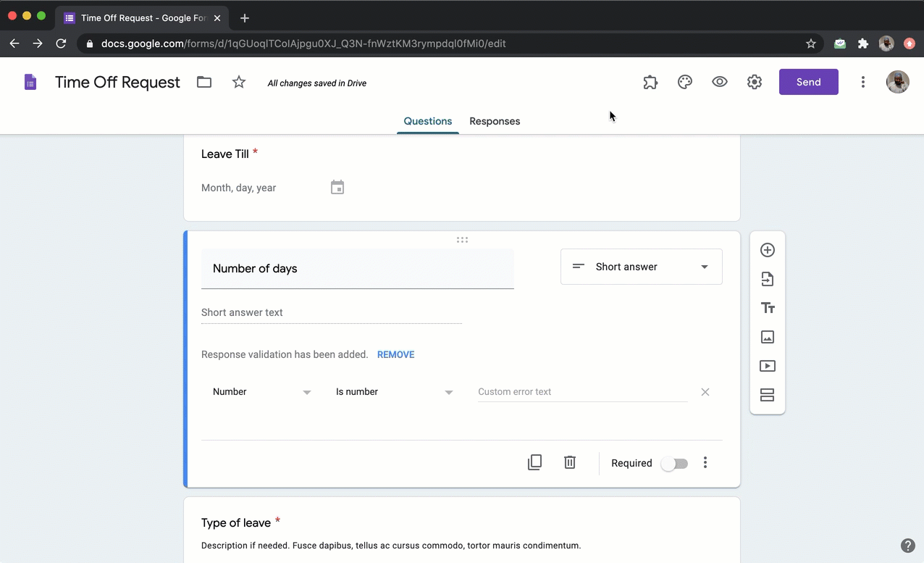Switch to the Responses tab
The width and height of the screenshot is (924, 563).
[495, 121]
